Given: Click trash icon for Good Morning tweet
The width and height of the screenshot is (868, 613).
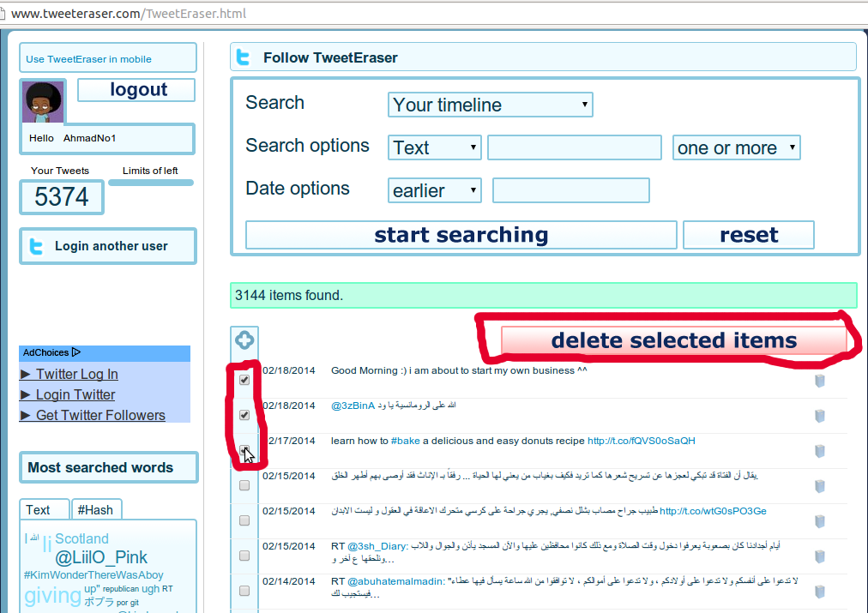Looking at the screenshot, I should (819, 381).
